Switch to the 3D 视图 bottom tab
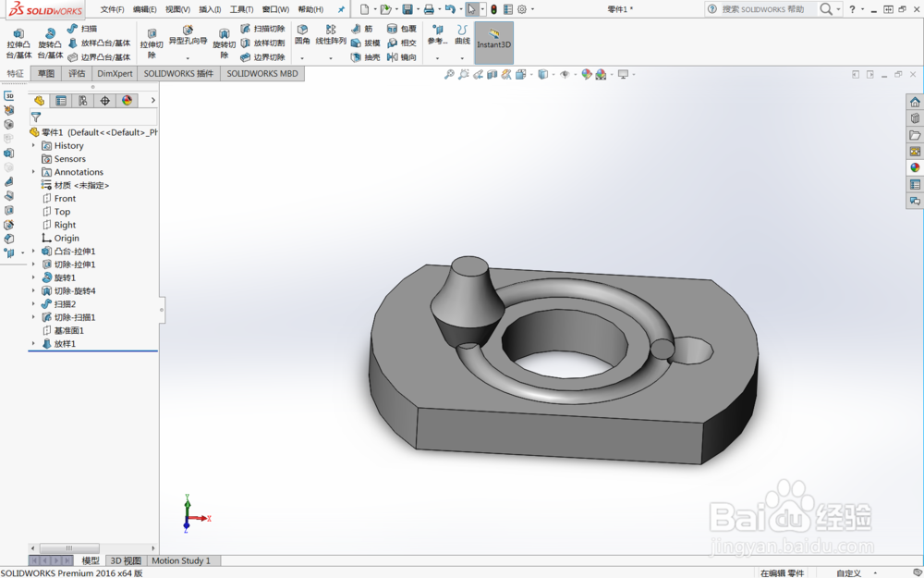924x578 pixels. click(x=126, y=561)
